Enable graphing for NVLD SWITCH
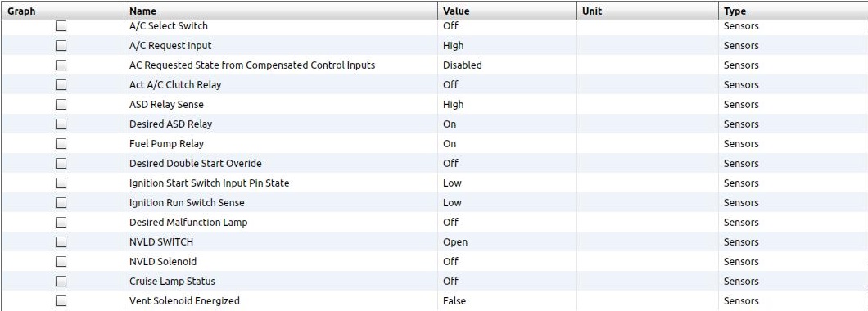868x311 pixels. pos(61,241)
